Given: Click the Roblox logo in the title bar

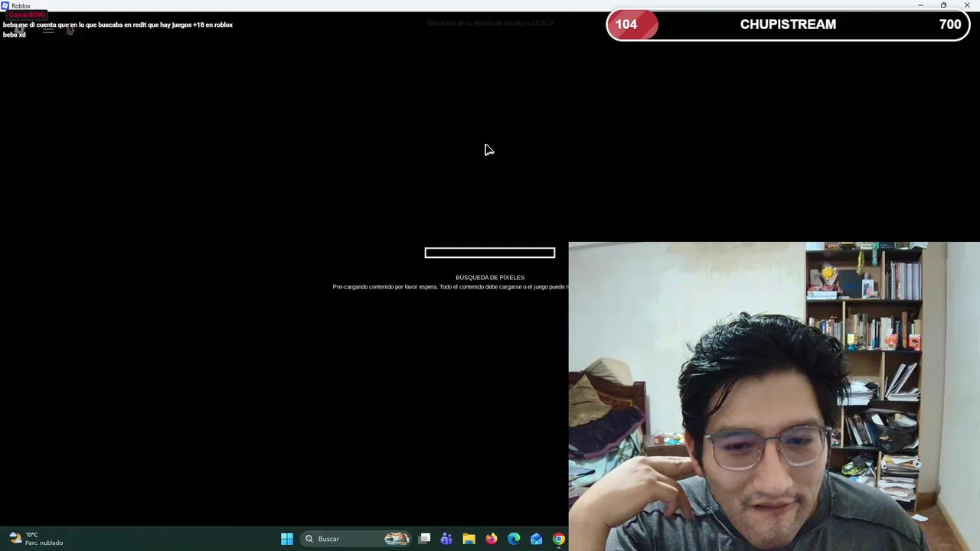Looking at the screenshot, I should 5,5.
